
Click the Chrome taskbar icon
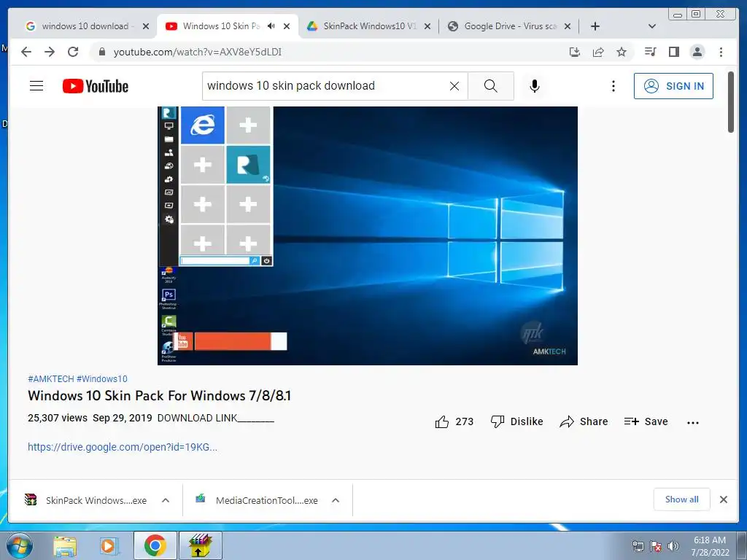[x=155, y=545]
